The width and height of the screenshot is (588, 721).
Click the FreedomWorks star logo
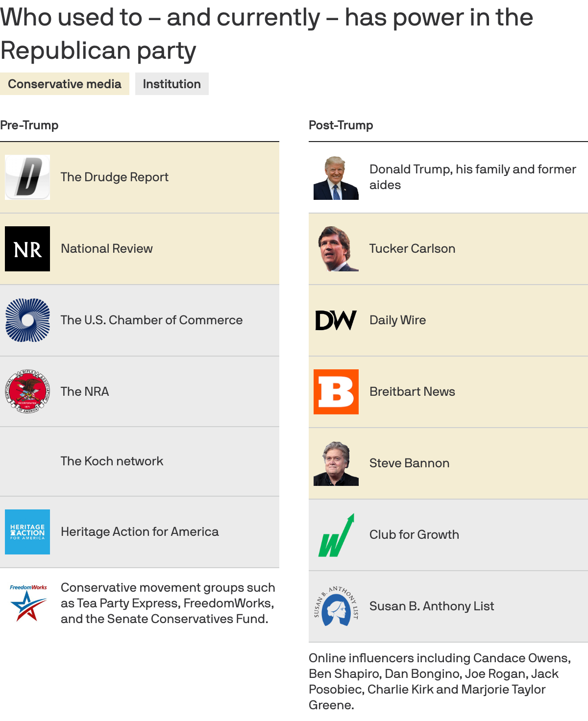coord(28,602)
